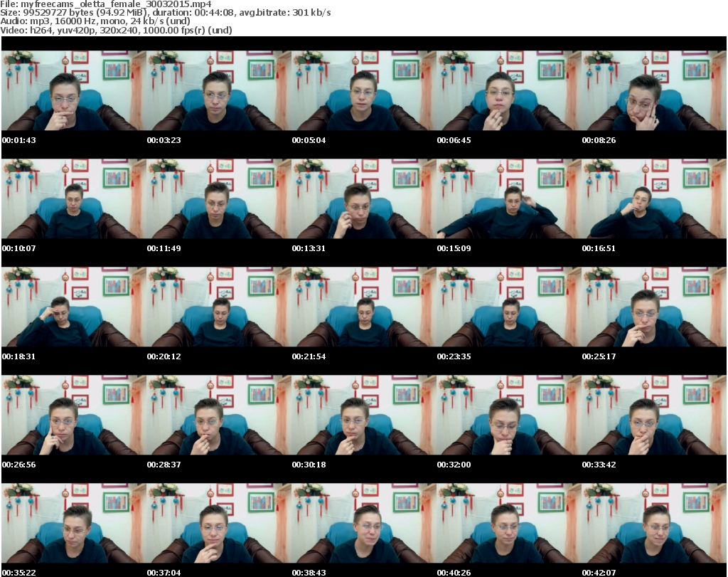This screenshot has width=728, height=577.
Task: Click the 00:21:54 timestamp label
Action: pos(309,356)
